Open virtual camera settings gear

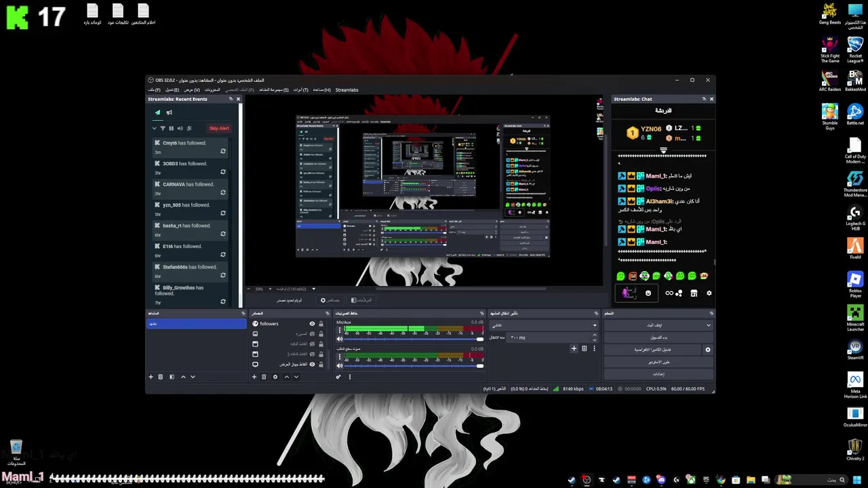[x=708, y=350]
